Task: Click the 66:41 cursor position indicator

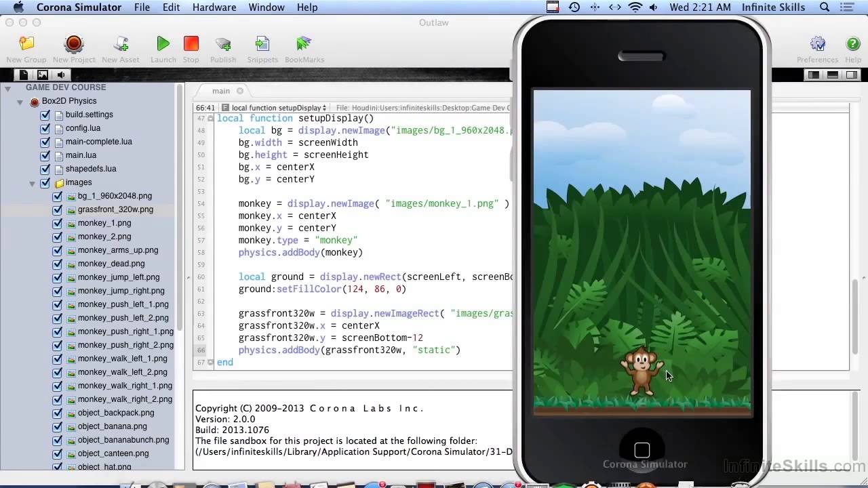Action: [205, 108]
